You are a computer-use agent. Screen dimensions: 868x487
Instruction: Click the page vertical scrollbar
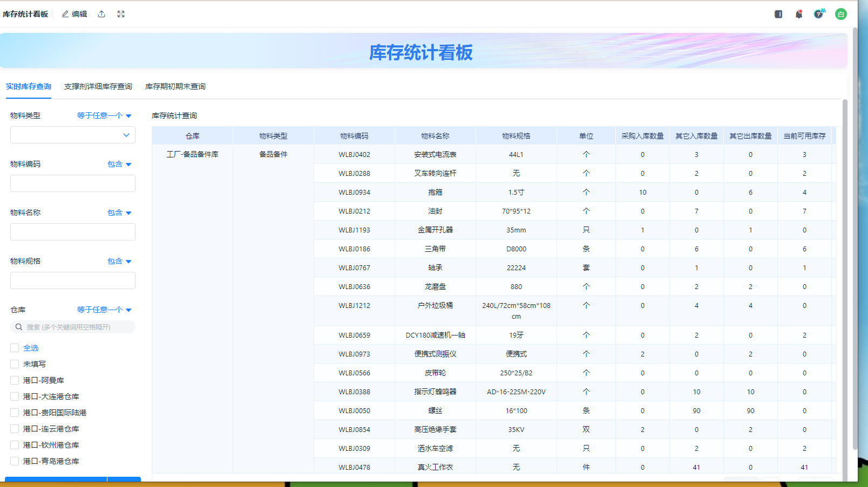855,237
